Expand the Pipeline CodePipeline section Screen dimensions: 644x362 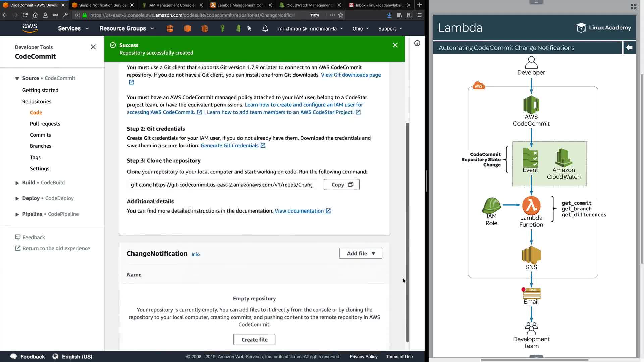click(17, 214)
